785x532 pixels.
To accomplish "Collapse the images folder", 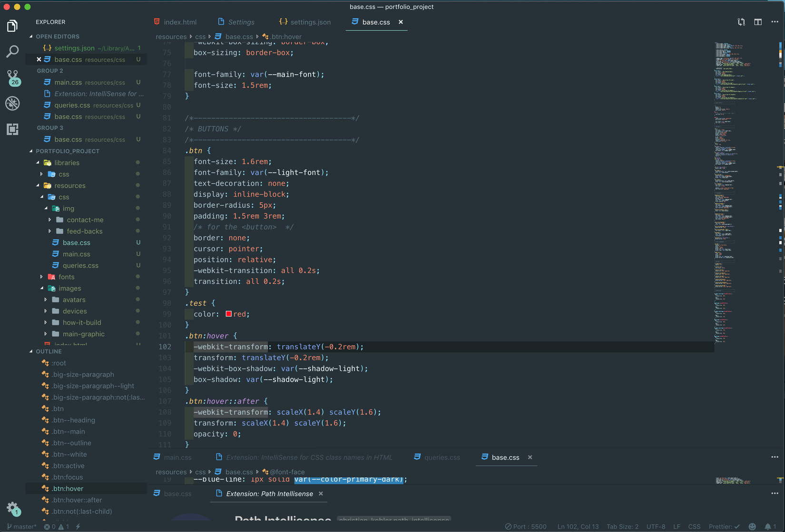I will pos(42,288).
